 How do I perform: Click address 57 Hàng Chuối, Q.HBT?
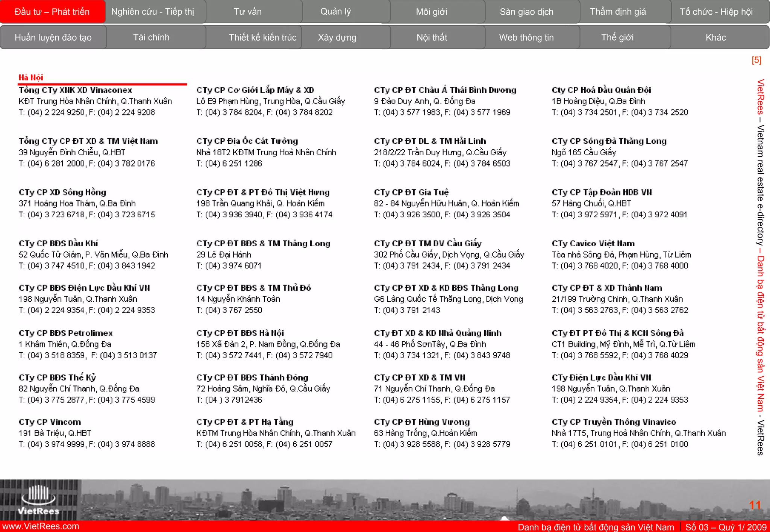tap(591, 203)
